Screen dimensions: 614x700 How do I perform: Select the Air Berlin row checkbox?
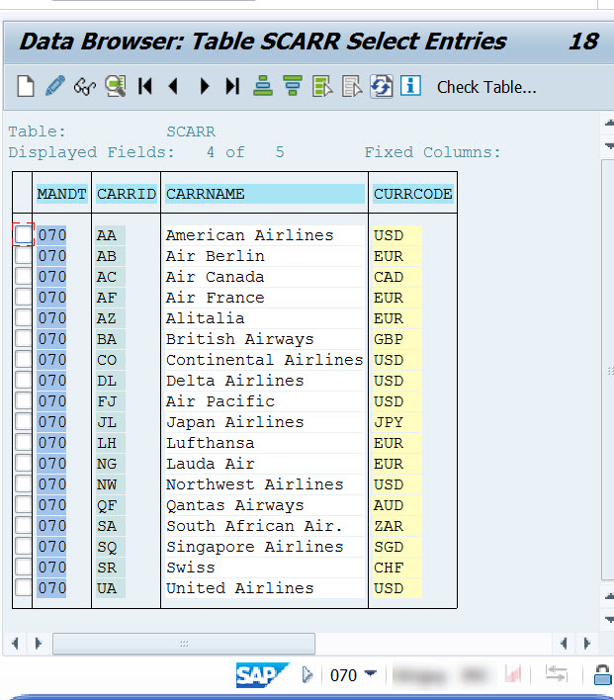pos(23,255)
